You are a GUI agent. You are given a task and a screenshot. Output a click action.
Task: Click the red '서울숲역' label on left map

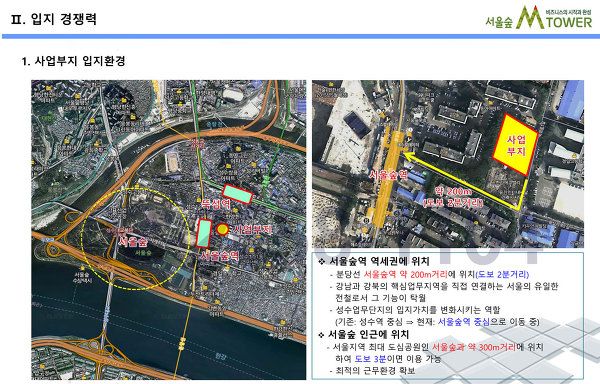[x=220, y=255]
